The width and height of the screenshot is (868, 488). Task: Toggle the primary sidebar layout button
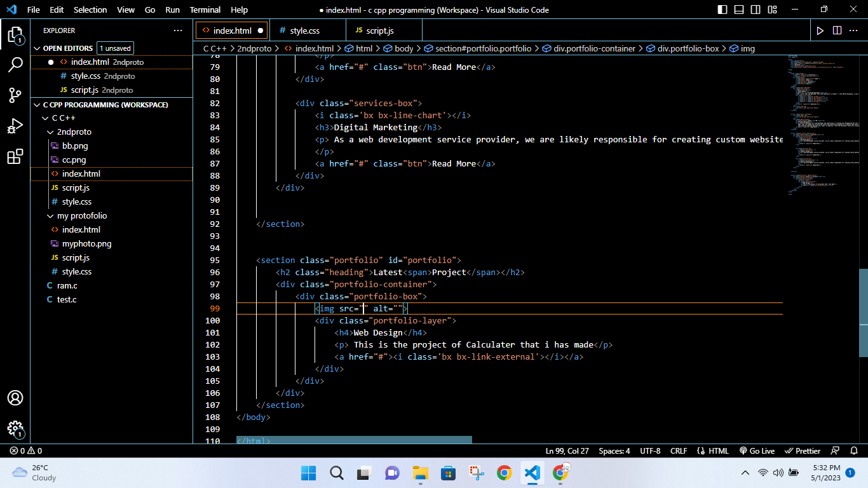[x=722, y=10]
